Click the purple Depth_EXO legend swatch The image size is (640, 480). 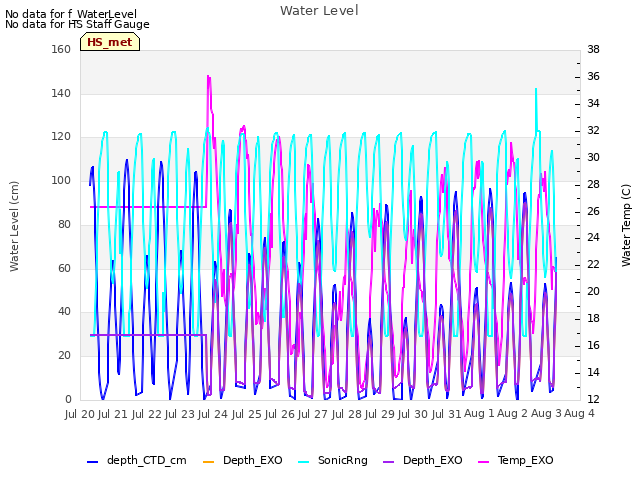pyautogui.click(x=389, y=462)
